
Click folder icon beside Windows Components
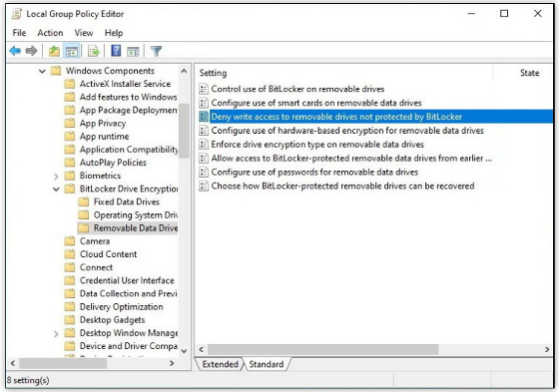pos(56,71)
